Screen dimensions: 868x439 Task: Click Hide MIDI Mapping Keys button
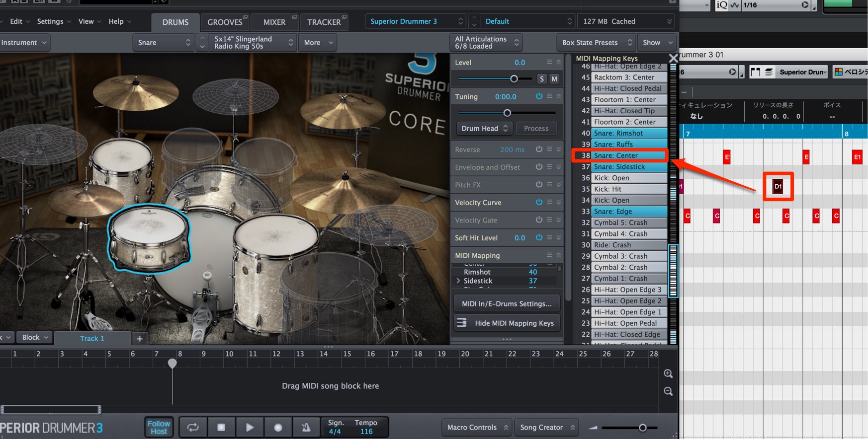pos(507,323)
